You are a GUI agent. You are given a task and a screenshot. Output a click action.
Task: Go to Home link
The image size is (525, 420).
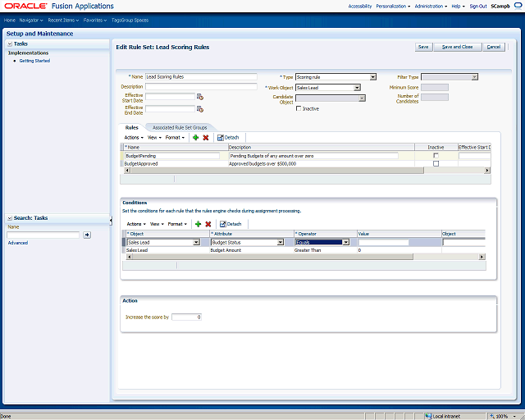click(10, 20)
